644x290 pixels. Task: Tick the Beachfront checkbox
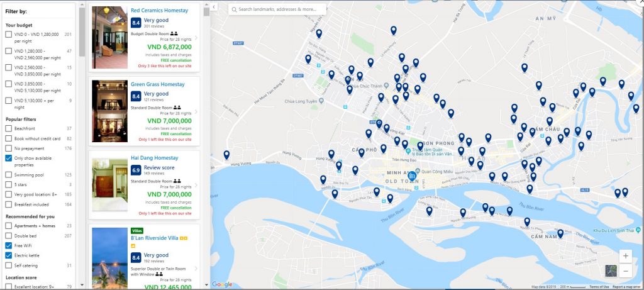9,128
